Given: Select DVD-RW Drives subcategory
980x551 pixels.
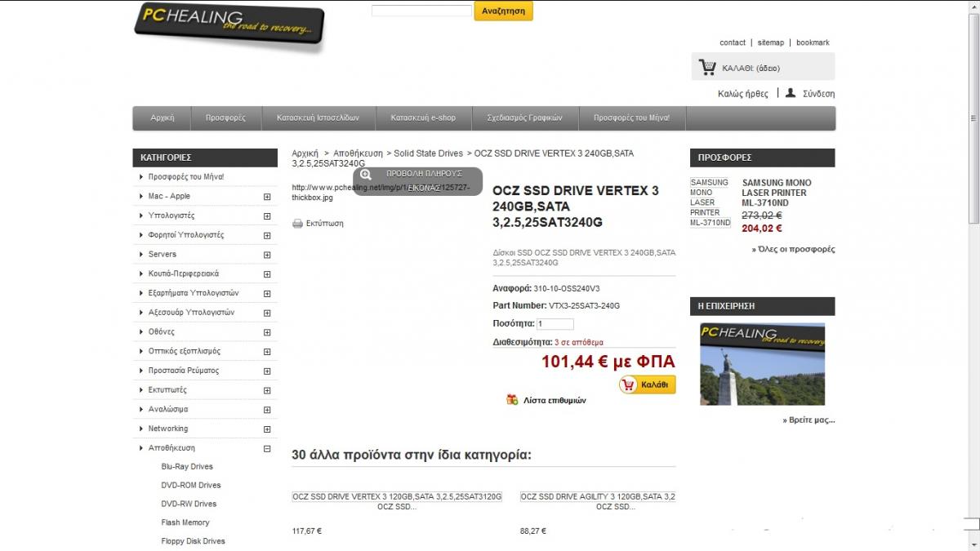Looking at the screenshot, I should 189,504.
